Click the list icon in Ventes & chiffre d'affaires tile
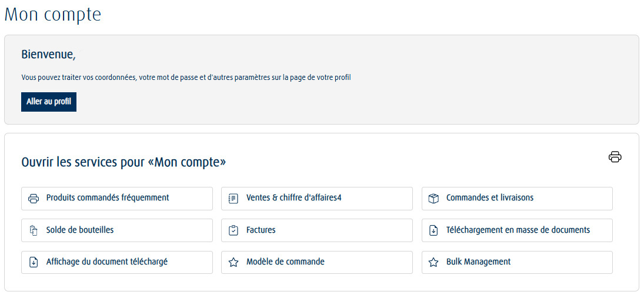Image resolution: width=644 pixels, height=295 pixels. [x=233, y=199]
